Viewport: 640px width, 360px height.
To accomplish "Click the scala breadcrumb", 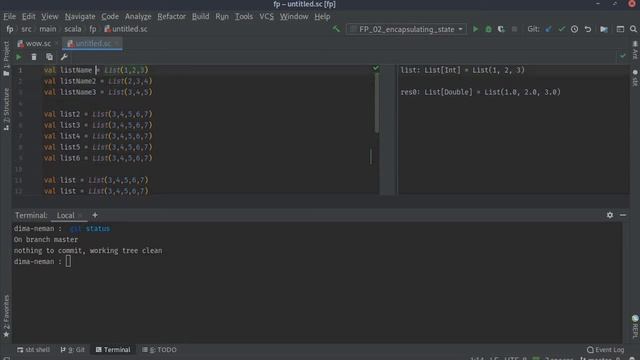I will 73,29.
